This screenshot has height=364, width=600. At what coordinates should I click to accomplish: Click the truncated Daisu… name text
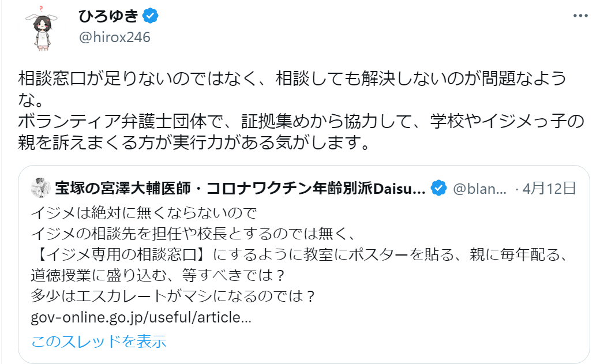pyautogui.click(x=398, y=185)
